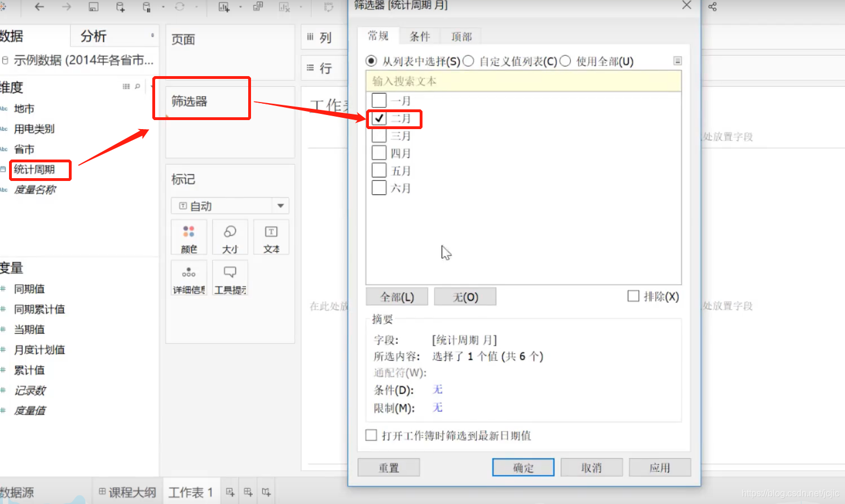Open the Size mark card

230,238
